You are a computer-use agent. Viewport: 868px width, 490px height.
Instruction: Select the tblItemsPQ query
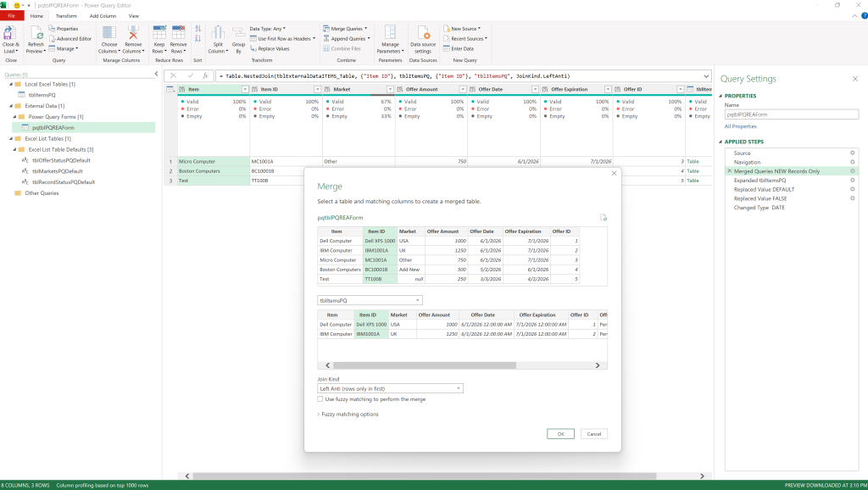(x=42, y=95)
